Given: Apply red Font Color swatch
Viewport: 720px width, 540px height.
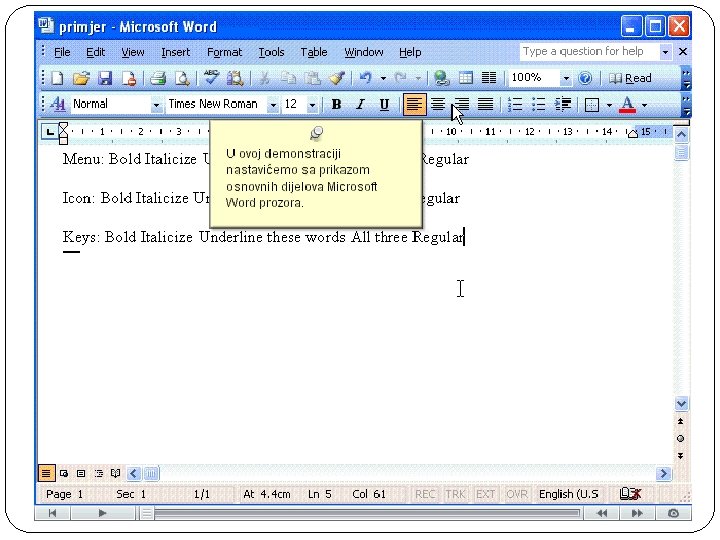Looking at the screenshot, I should [x=627, y=105].
